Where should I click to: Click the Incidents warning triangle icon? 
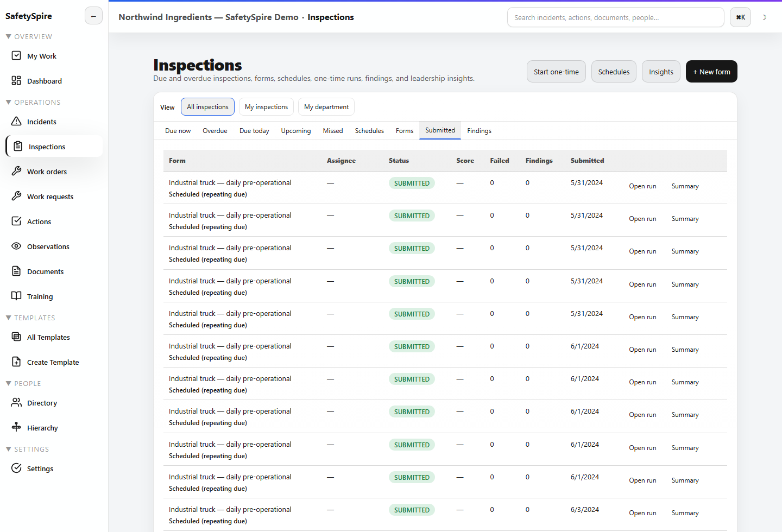tap(16, 121)
